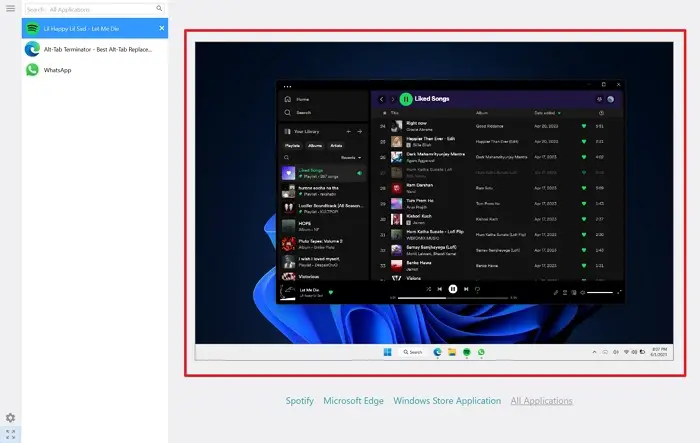Select the WhatsApp task in the list
The image size is (700, 443).
point(95,70)
